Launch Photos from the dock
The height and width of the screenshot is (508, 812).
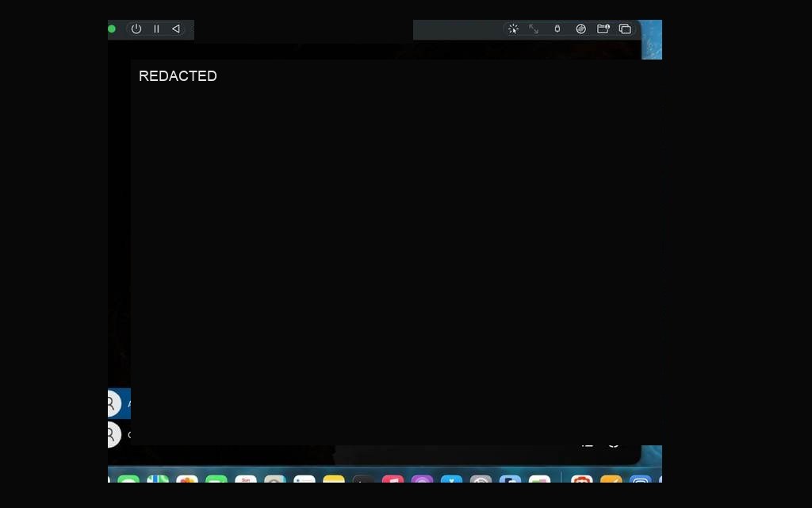[x=187, y=479]
